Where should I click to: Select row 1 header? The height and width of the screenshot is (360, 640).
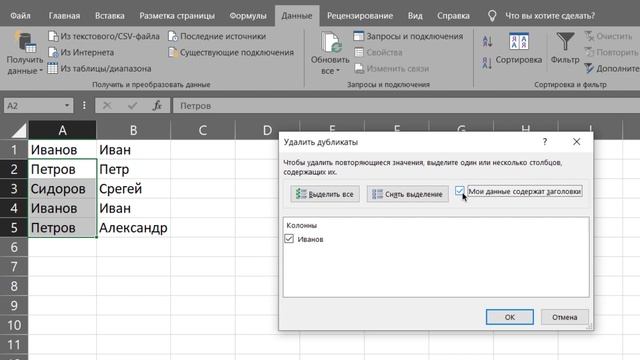coord(14,150)
